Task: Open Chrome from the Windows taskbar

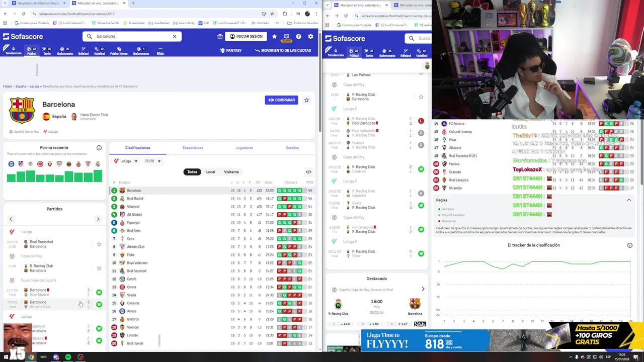Action: tap(31, 357)
